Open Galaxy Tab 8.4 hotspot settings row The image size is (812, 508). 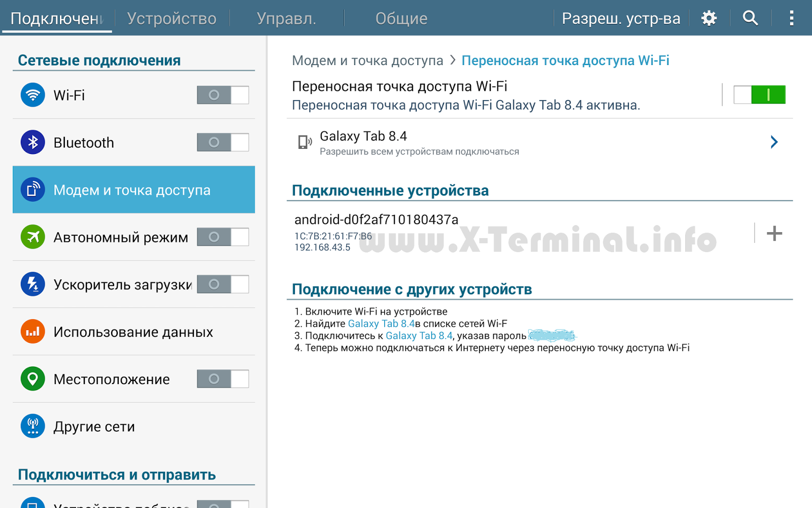coord(539,142)
